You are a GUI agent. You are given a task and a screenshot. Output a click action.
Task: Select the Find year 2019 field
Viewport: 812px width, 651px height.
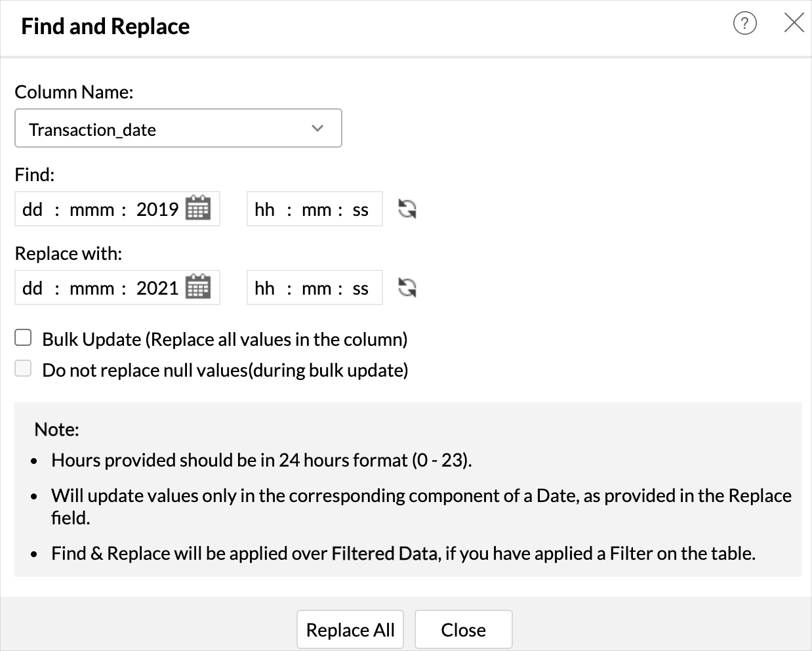pyautogui.click(x=157, y=209)
